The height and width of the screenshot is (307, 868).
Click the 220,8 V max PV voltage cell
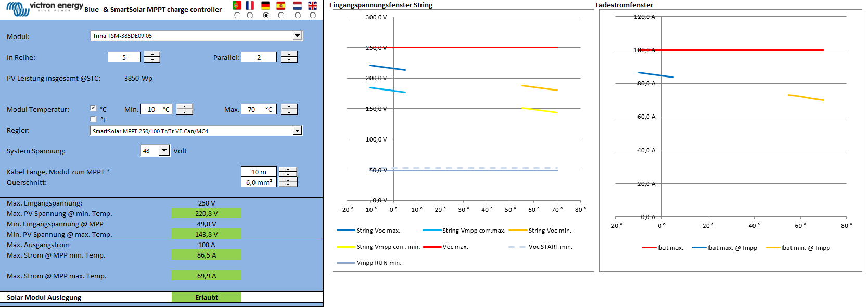(x=207, y=213)
